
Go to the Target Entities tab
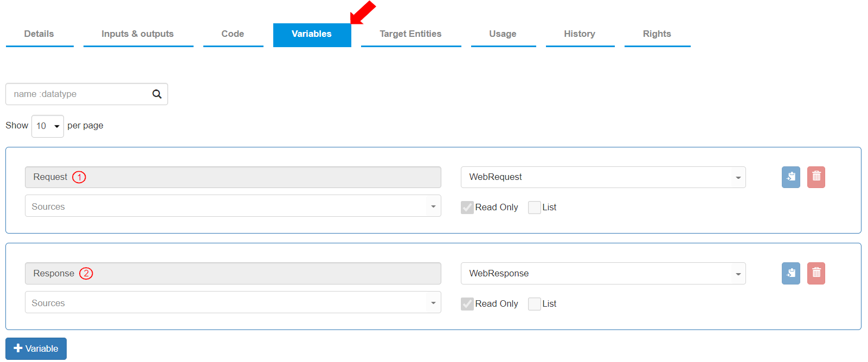click(x=410, y=34)
